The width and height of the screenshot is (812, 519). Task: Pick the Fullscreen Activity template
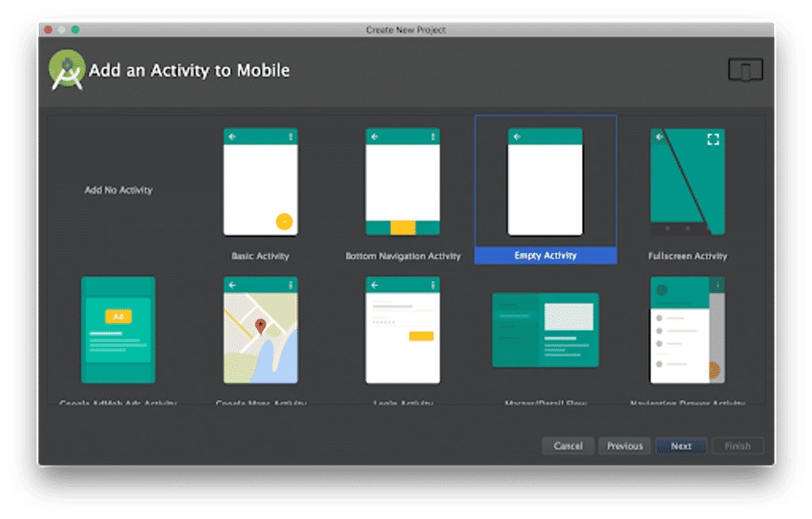688,183
